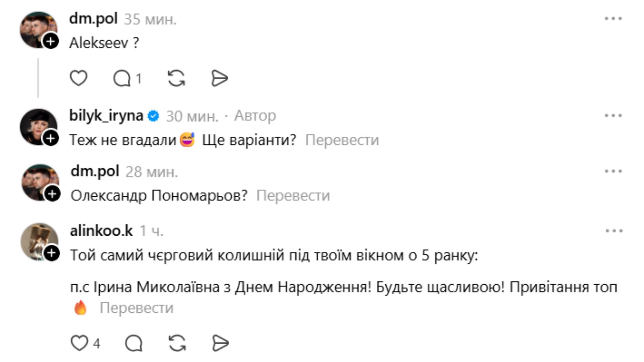Open bilyk_iryna's profile from username

(106, 116)
